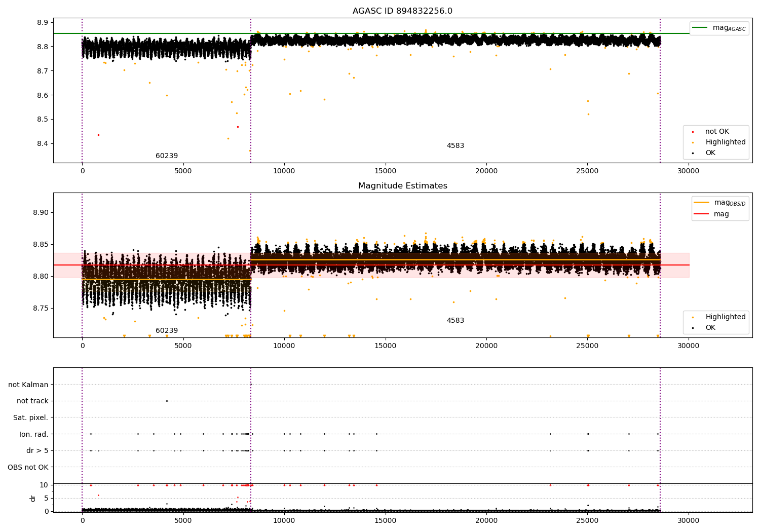This screenshot has height=532, width=760.
Task: Click the "4583" obsid label in the top plot
Action: 455,146
